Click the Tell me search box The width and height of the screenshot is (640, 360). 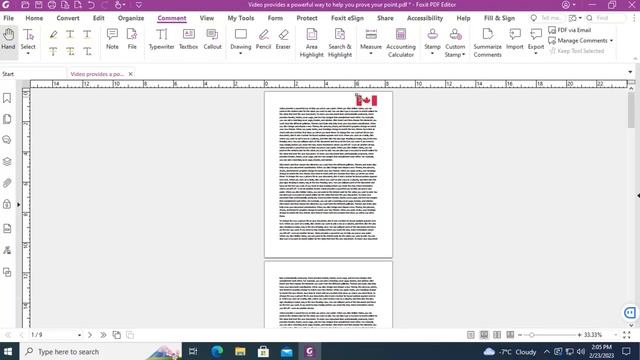point(546,18)
